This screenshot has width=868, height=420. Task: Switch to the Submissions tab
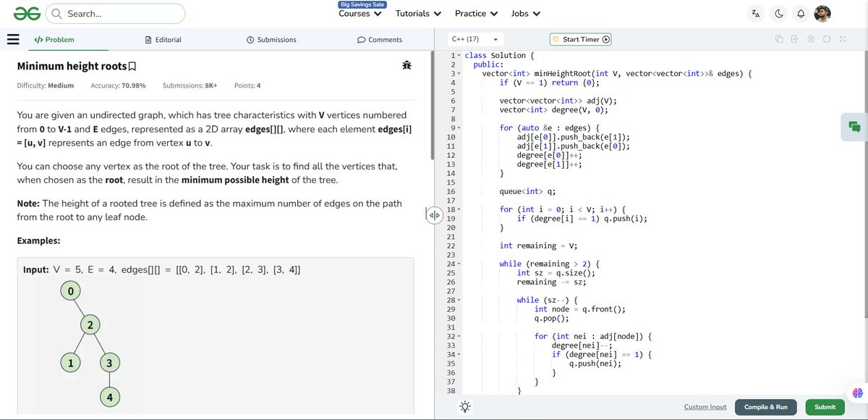pos(271,40)
